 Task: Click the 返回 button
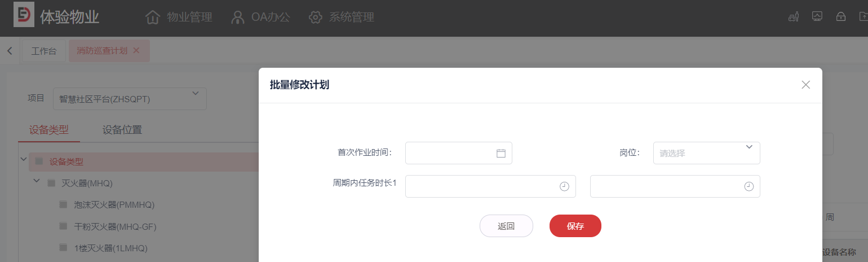point(506,226)
